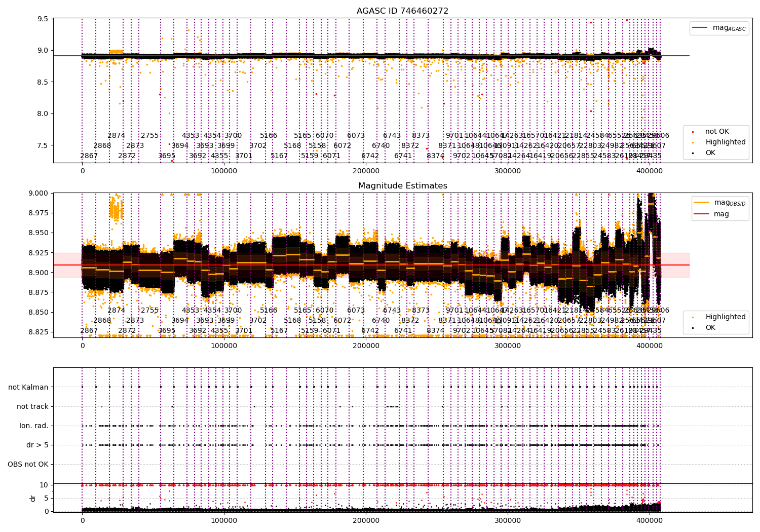
Task: Click the '5' y-tick on the dr axis
Action: 47,498
